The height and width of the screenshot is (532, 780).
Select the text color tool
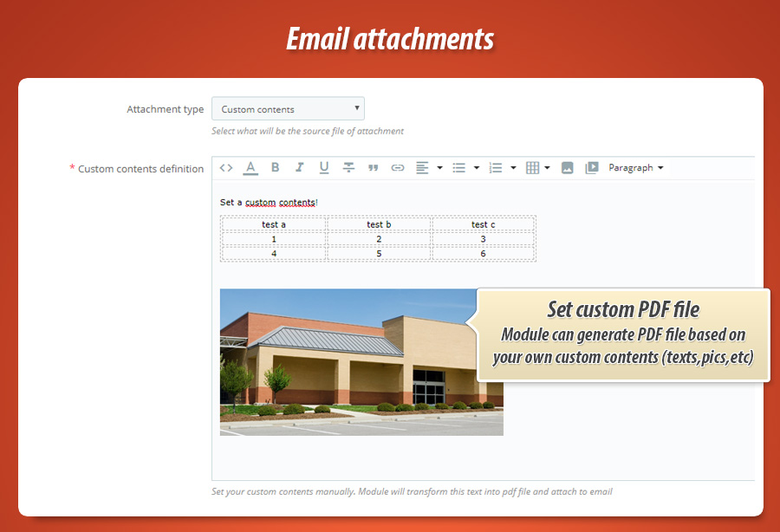(250, 167)
